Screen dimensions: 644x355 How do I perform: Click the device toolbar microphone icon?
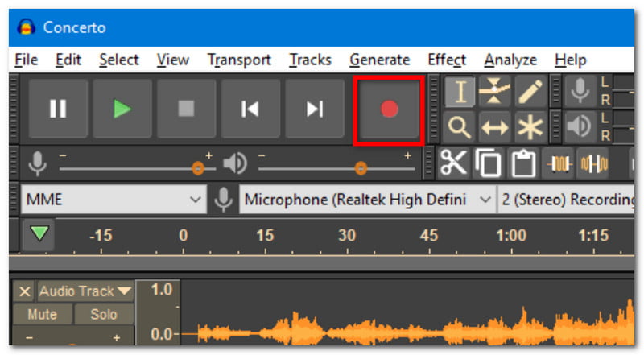click(224, 200)
